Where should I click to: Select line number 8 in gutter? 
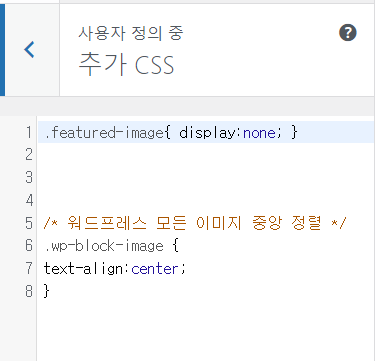29,291
